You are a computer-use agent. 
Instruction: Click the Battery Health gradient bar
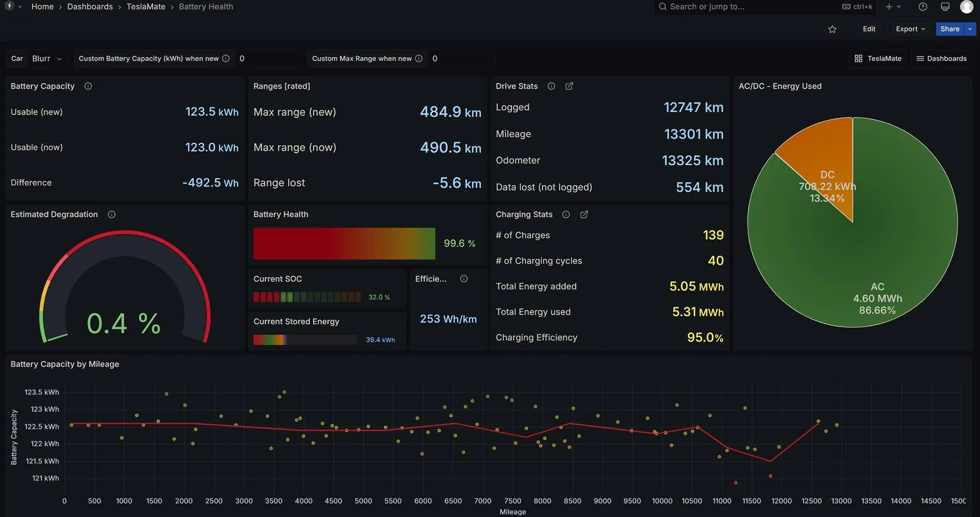344,243
